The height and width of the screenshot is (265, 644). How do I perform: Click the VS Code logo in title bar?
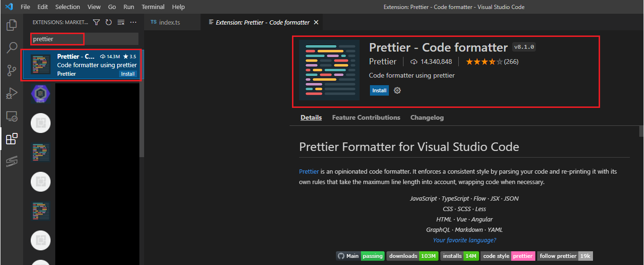(9, 7)
